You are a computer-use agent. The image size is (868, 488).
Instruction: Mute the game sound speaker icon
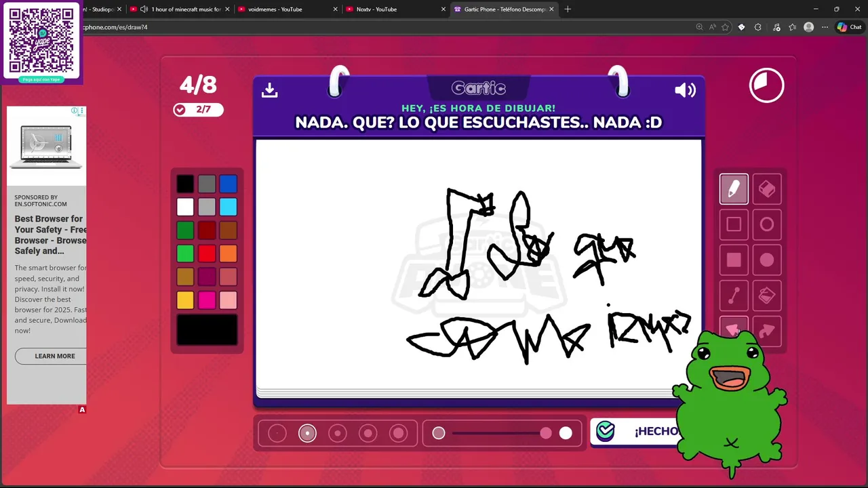click(685, 90)
